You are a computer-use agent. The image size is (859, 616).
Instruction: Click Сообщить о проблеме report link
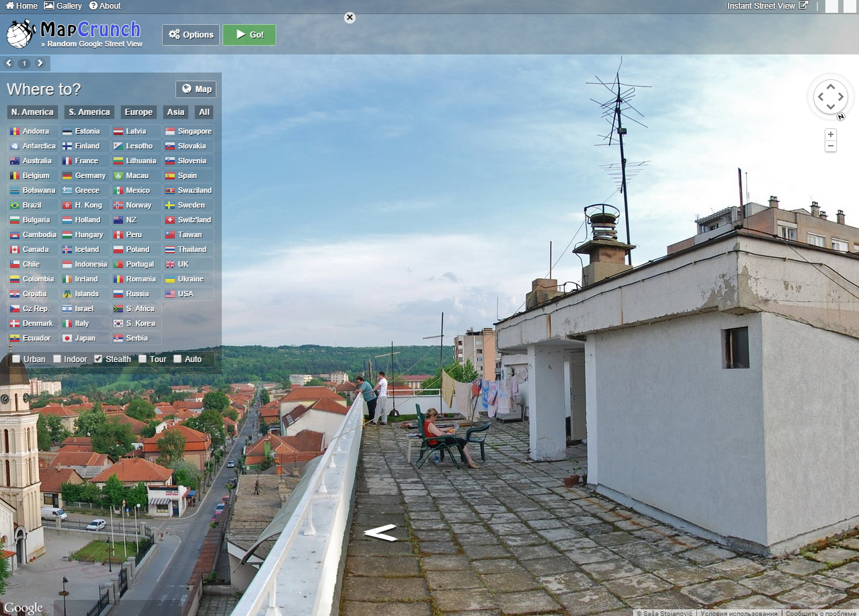coord(820,613)
